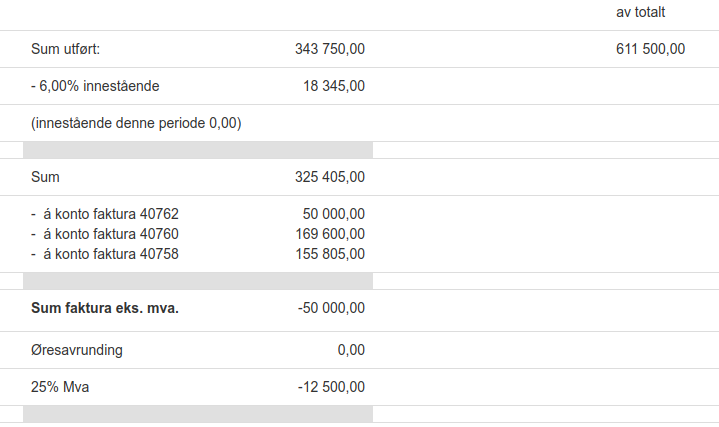Click the Øresavrunding value 0,00
This screenshot has width=719, height=427.
351,350
